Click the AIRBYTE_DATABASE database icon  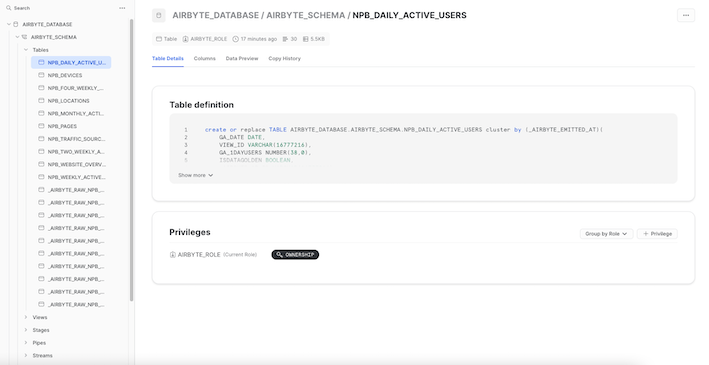tap(16, 24)
